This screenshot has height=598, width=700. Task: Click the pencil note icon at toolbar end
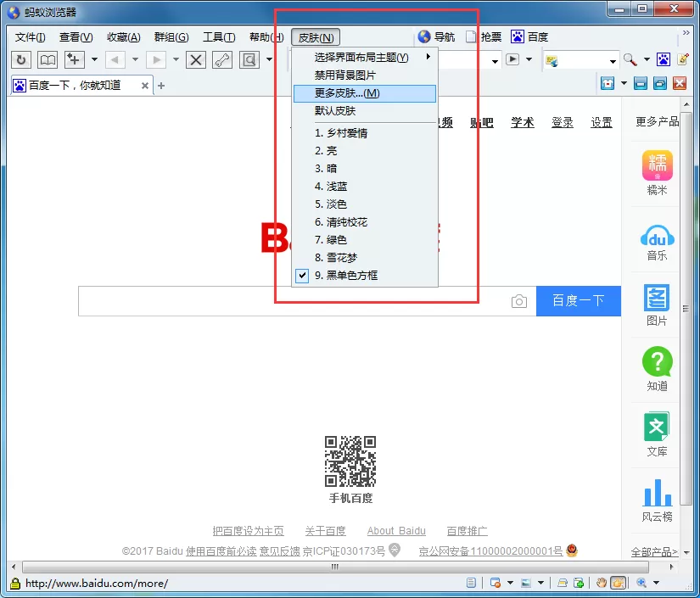tap(682, 59)
